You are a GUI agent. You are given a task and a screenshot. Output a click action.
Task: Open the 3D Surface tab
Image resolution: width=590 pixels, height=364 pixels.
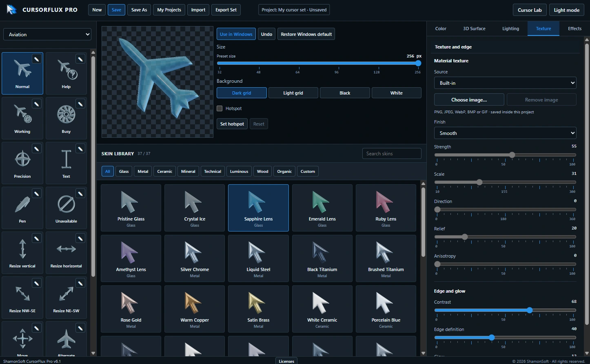(474, 29)
